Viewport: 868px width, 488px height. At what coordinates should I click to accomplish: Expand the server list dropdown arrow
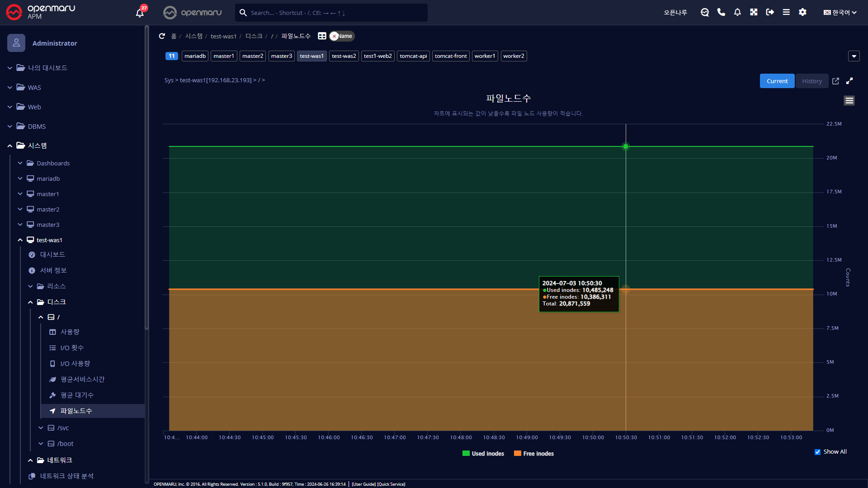click(x=854, y=56)
